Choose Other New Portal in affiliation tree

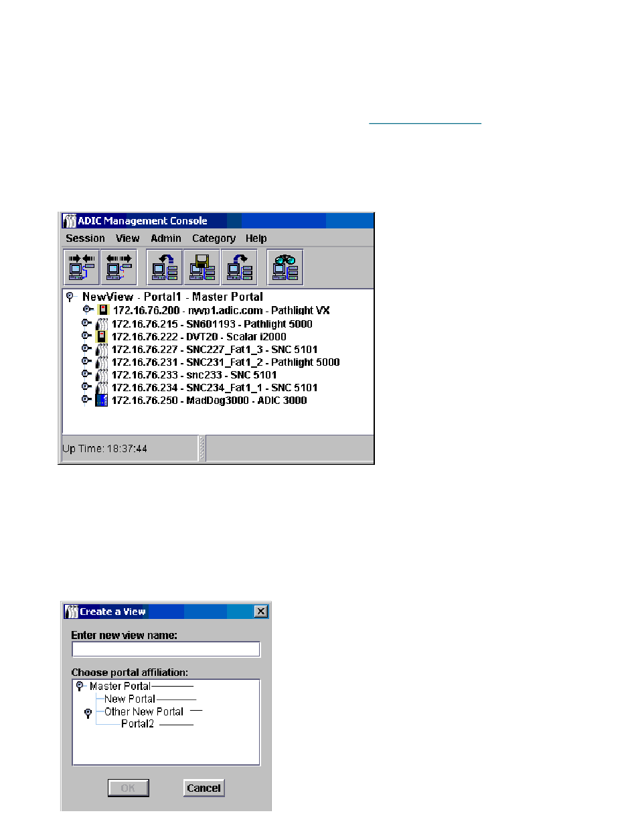pyautogui.click(x=144, y=711)
